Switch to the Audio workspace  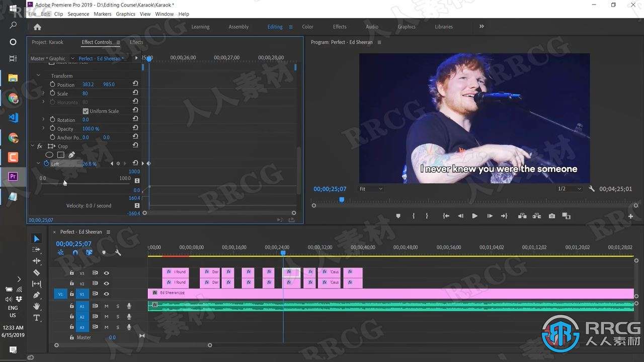pos(372,27)
